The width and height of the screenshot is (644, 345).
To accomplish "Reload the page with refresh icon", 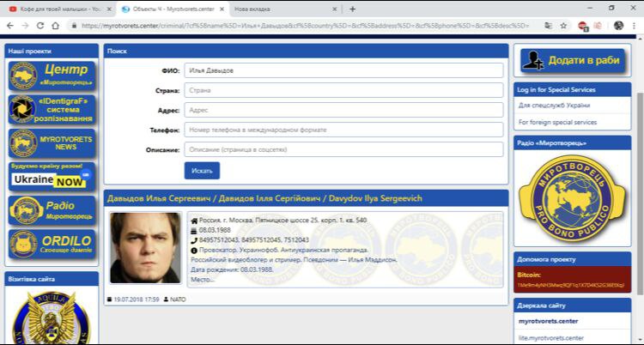I will click(40, 26).
